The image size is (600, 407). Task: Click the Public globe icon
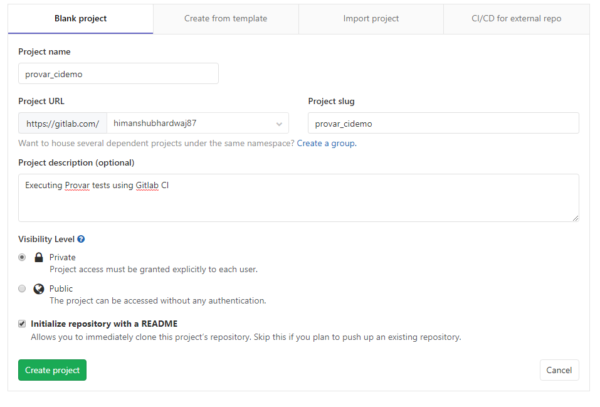point(39,289)
